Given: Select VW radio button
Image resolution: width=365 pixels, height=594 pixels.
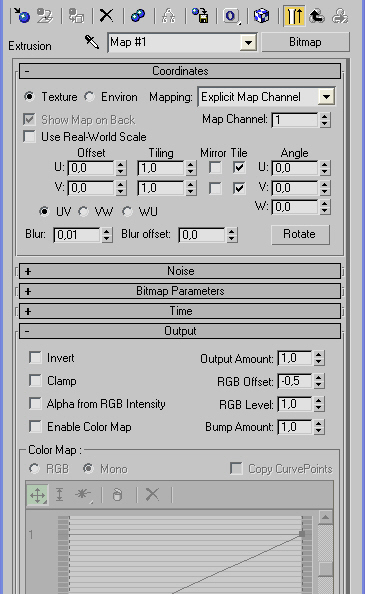Looking at the screenshot, I should pyautogui.click(x=83, y=211).
